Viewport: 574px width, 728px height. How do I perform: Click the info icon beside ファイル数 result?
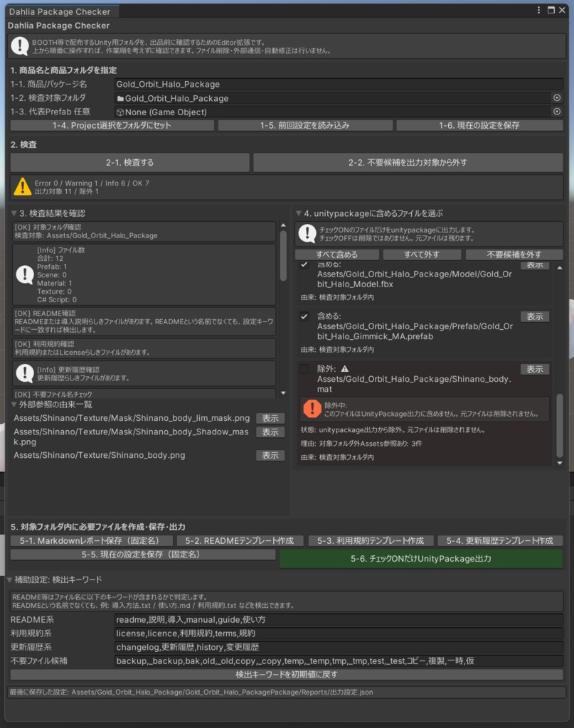pyautogui.click(x=24, y=274)
